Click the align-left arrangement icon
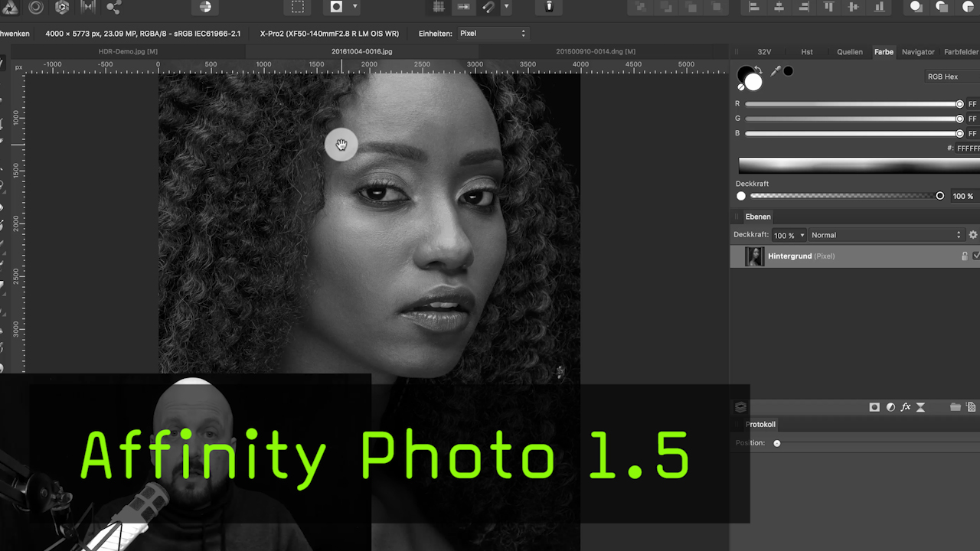This screenshot has width=980, height=551. click(x=753, y=7)
